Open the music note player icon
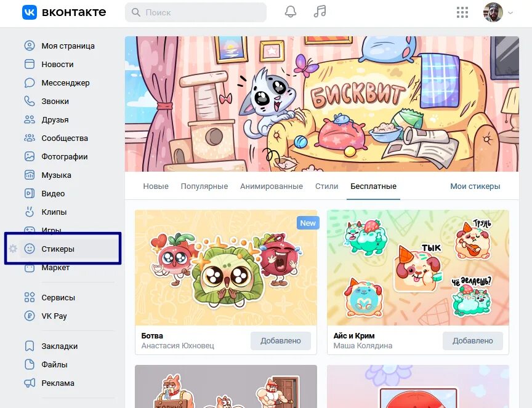Viewport: 532px width, 408px height. click(320, 12)
